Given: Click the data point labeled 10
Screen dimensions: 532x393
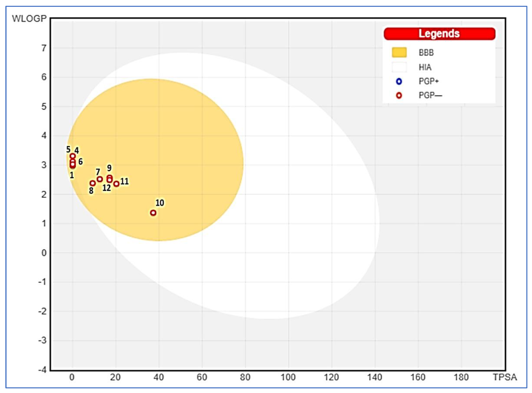Looking at the screenshot, I should 153,213.
